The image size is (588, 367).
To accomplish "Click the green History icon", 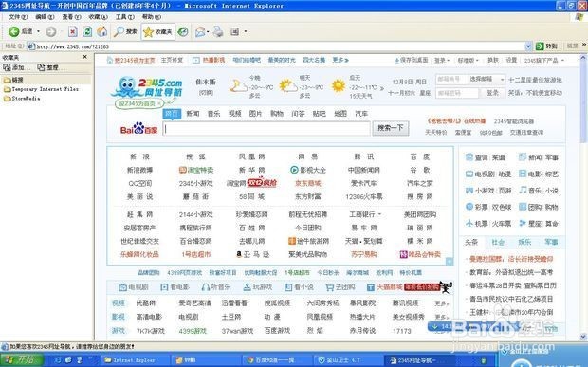I will pos(183,32).
